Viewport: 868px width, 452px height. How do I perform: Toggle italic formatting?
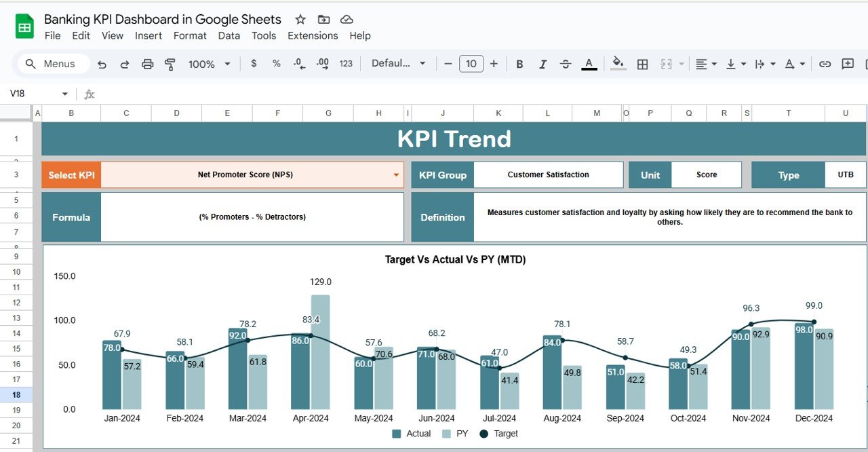pyautogui.click(x=542, y=64)
